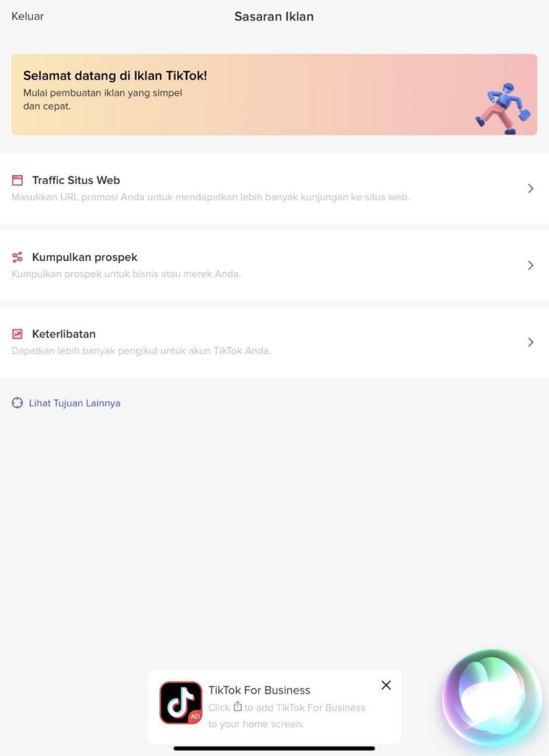This screenshot has width=549, height=756.
Task: Tap the iOS home indicator bar
Action: [274, 748]
